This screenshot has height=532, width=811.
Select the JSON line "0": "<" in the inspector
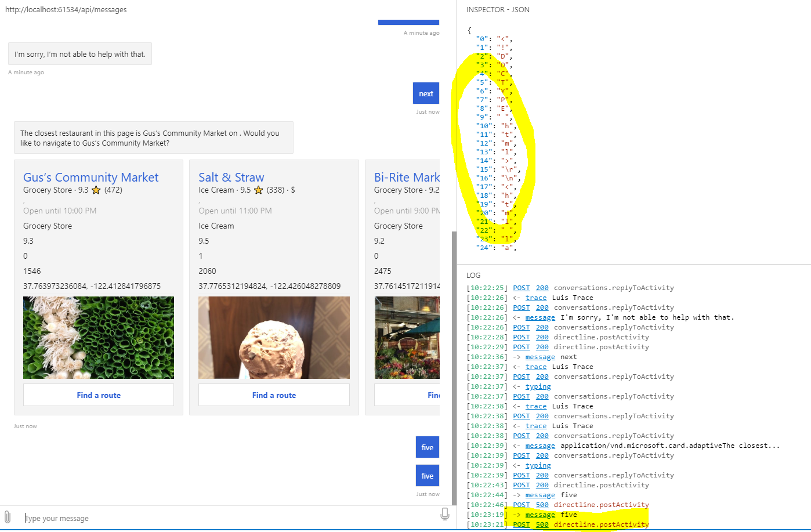(494, 39)
